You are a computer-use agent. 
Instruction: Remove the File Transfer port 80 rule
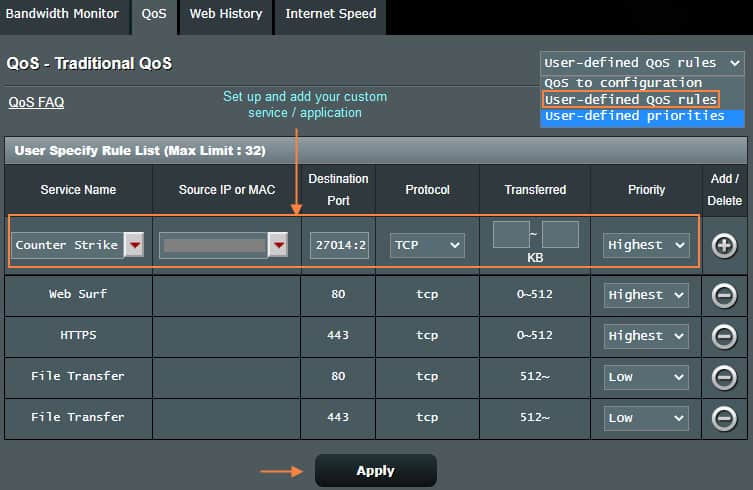point(724,377)
